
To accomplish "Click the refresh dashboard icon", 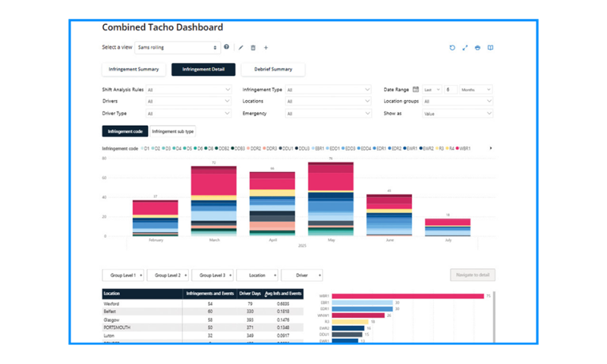I will (x=452, y=48).
